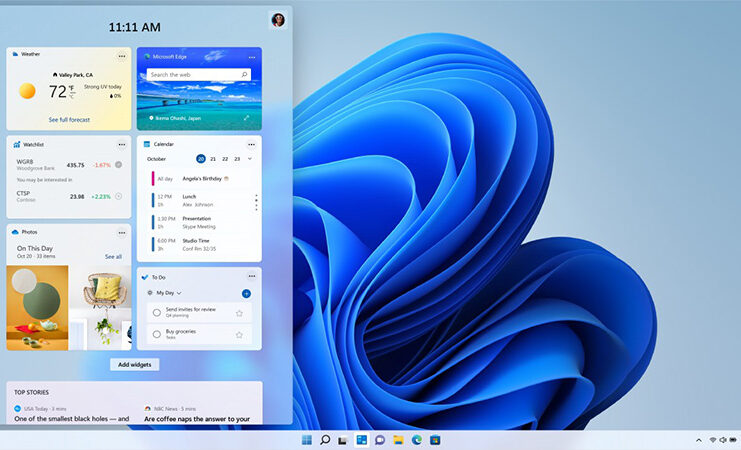Open Windows Start button on taskbar
This screenshot has height=450, width=741.
pyautogui.click(x=306, y=440)
